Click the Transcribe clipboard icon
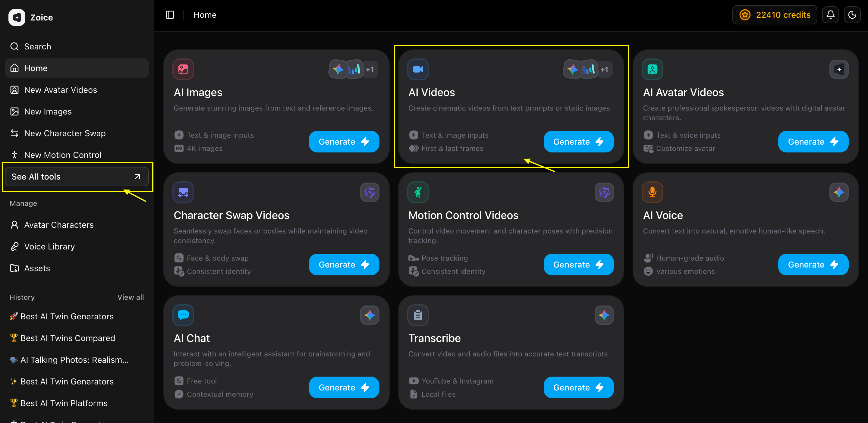868x423 pixels. 418,315
